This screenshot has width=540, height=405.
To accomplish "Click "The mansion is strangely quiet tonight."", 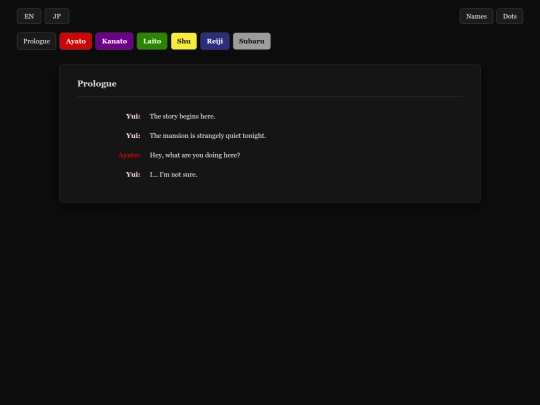I will 208,136.
